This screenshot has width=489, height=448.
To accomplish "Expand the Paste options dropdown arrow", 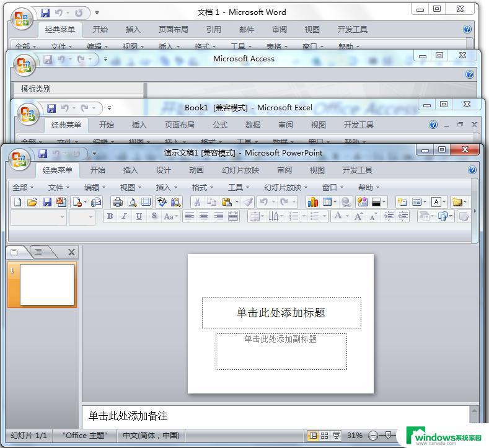I will tap(237, 202).
